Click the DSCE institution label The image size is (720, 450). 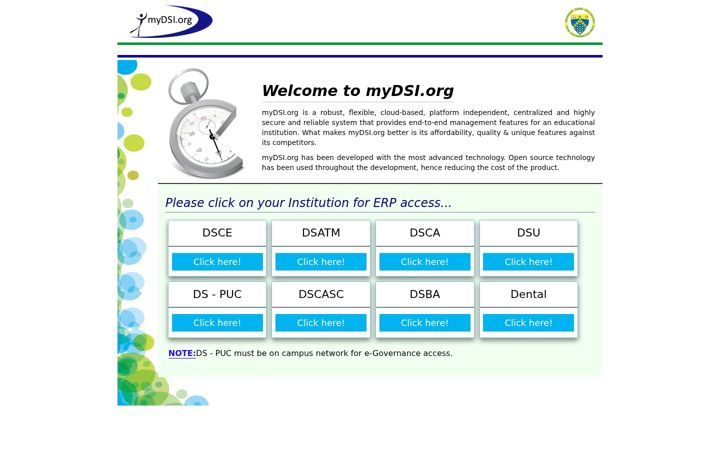pyautogui.click(x=217, y=233)
